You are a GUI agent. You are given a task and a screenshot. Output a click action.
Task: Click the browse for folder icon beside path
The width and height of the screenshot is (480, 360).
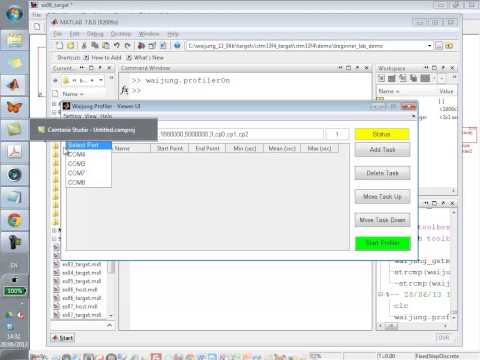click(439, 46)
